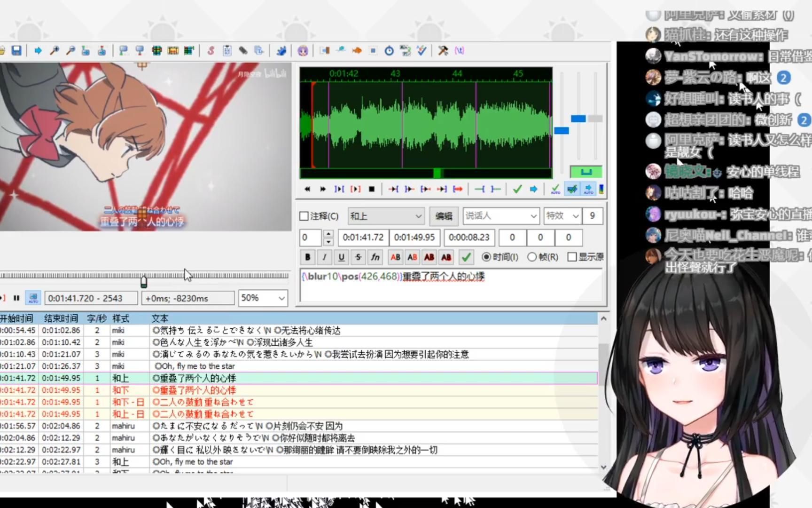
Task: Toggle link between vertical zoom and volume sliders
Action: coord(586,172)
